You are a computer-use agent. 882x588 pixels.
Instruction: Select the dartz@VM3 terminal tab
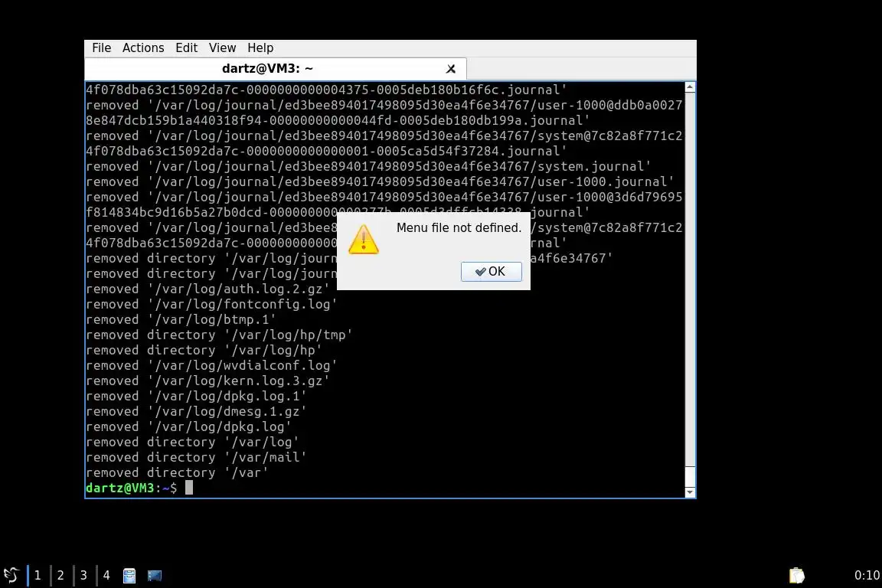click(267, 69)
